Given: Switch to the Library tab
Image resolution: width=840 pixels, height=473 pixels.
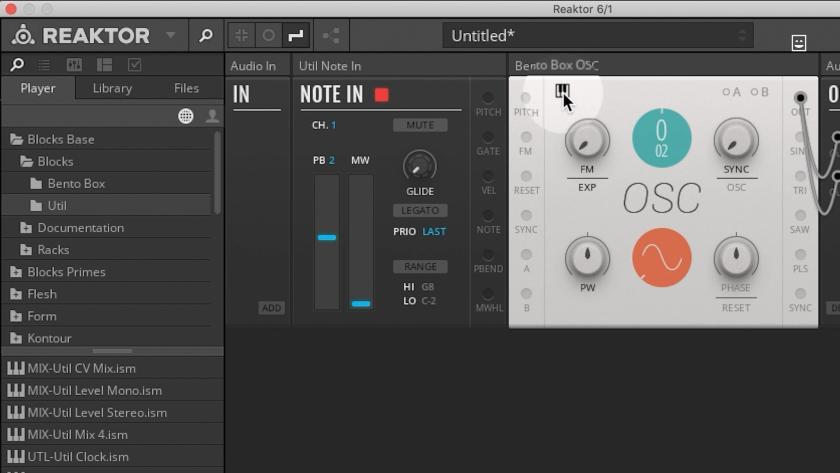Looking at the screenshot, I should tap(112, 88).
